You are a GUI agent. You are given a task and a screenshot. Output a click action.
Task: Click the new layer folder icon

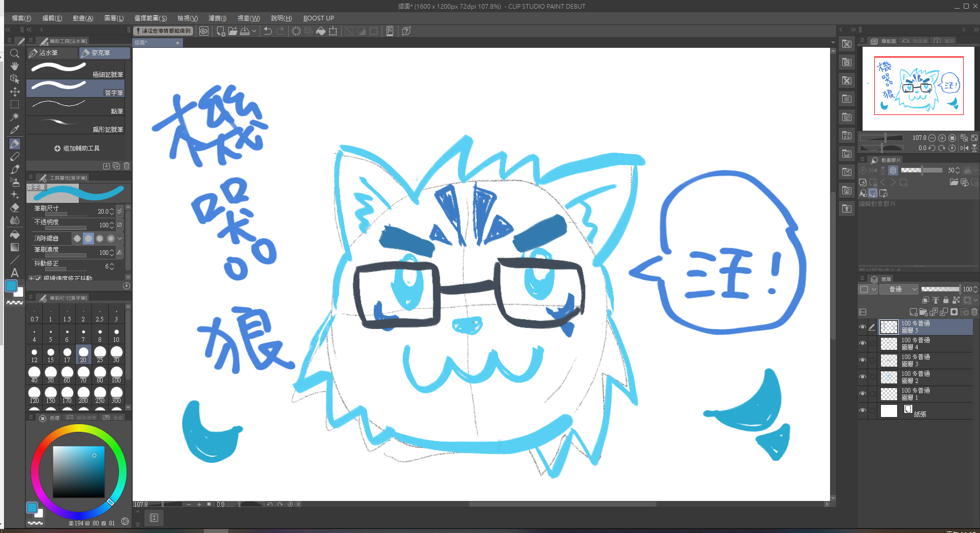[924, 312]
